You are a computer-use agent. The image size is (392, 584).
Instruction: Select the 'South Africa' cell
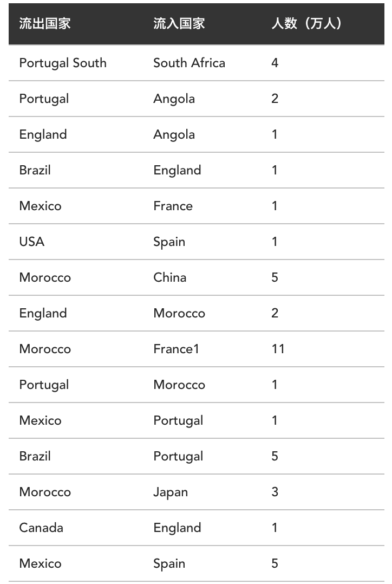tap(189, 63)
